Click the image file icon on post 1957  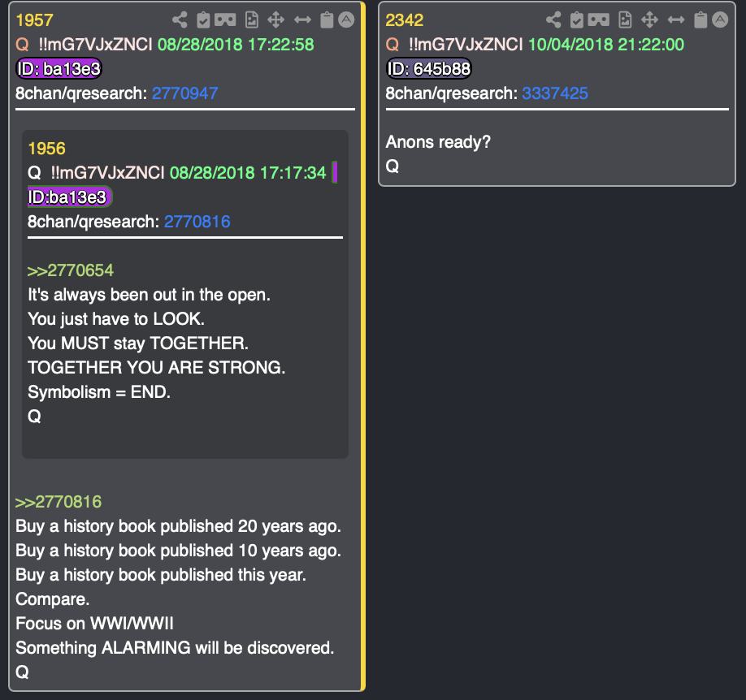(252, 20)
